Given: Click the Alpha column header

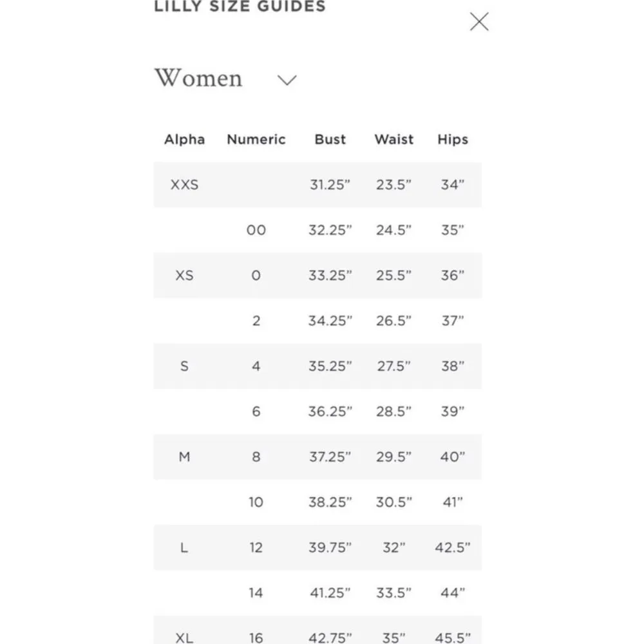Looking at the screenshot, I should 184,139.
